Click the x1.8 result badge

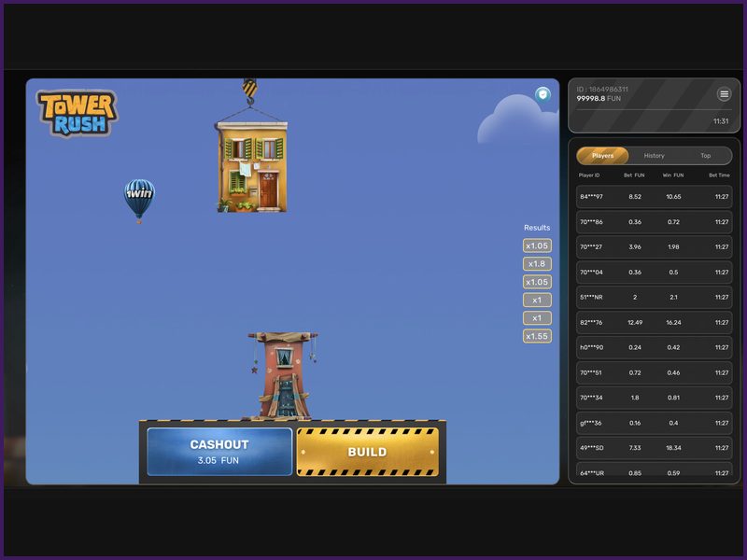point(536,263)
